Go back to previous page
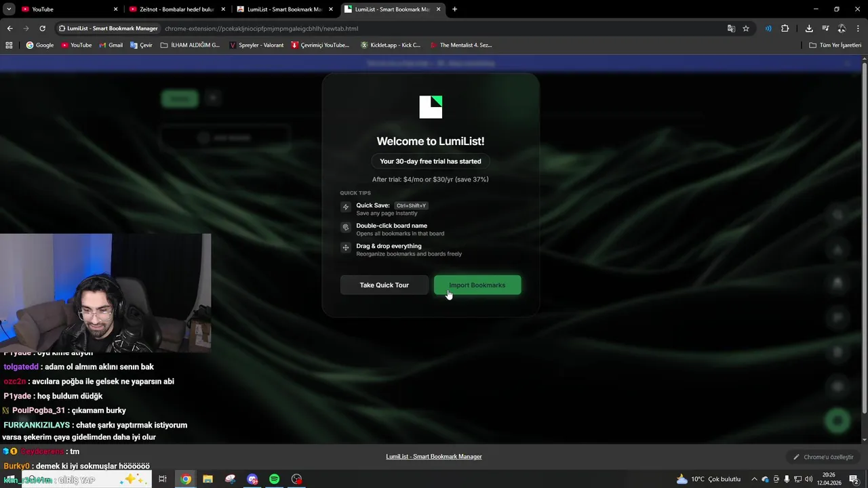This screenshot has height=488, width=868. [x=9, y=28]
